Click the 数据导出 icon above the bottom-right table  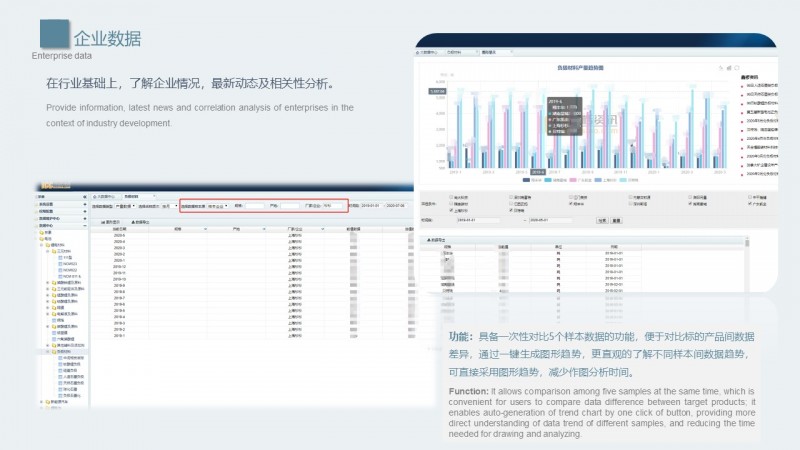coord(430,240)
